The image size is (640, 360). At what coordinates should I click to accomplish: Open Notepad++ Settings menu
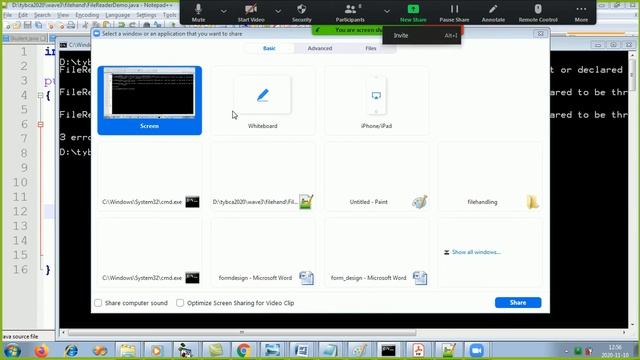tap(146, 15)
